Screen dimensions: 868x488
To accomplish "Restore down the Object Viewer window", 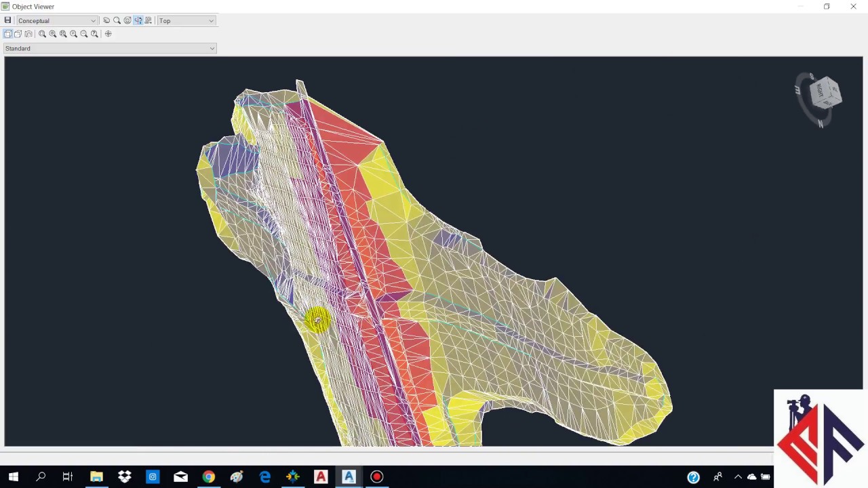I will point(827,7).
